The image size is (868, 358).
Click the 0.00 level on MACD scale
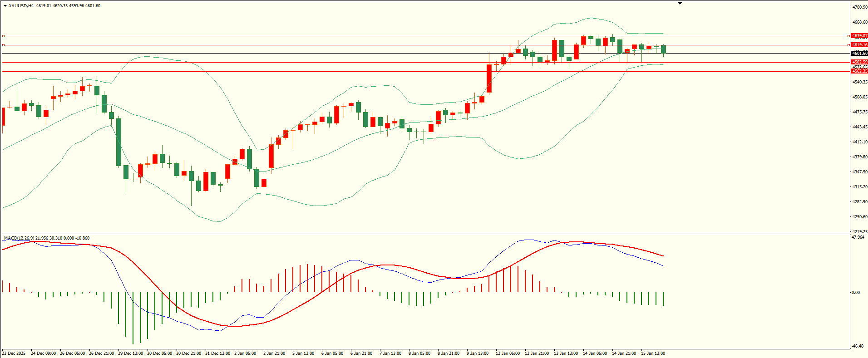pos(855,293)
